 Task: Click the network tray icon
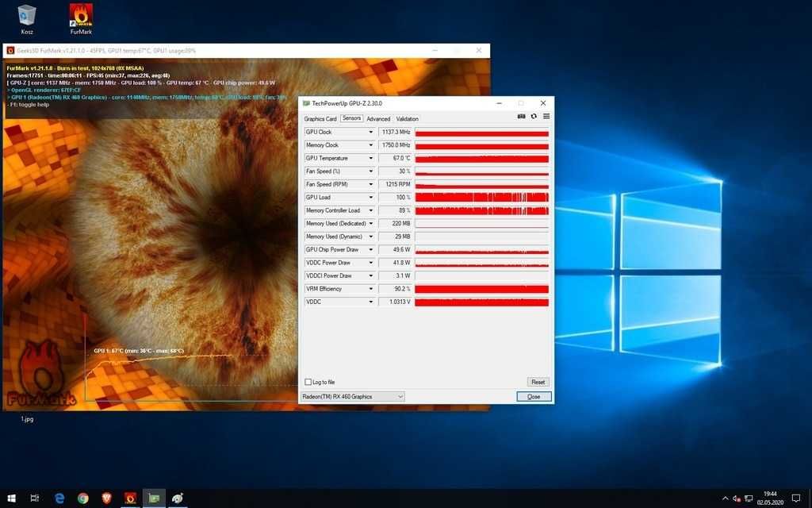pyautogui.click(x=749, y=498)
